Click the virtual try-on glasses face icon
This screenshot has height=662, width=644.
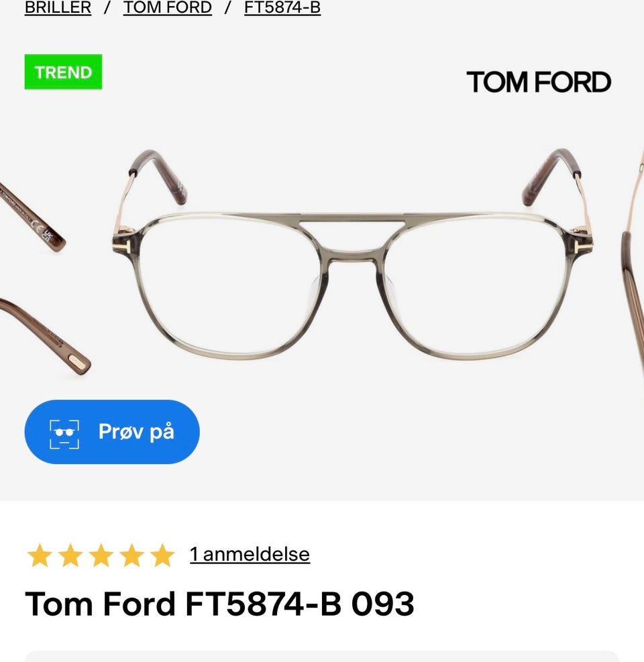(64, 433)
